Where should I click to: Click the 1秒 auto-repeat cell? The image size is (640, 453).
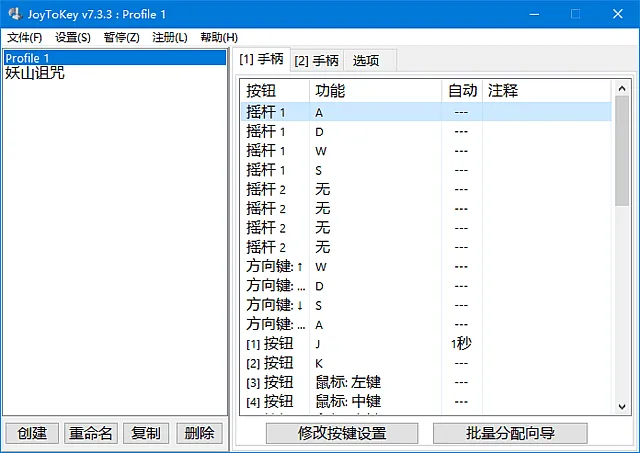461,344
